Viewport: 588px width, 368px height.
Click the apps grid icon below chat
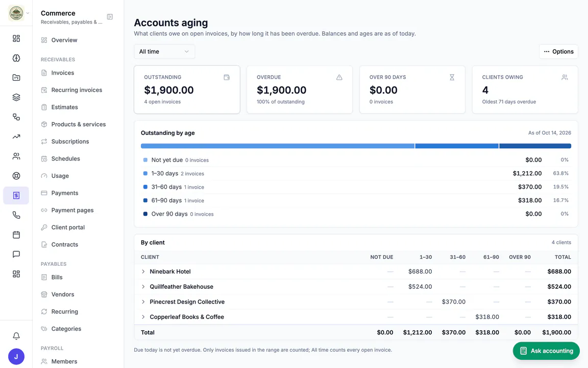point(16,274)
